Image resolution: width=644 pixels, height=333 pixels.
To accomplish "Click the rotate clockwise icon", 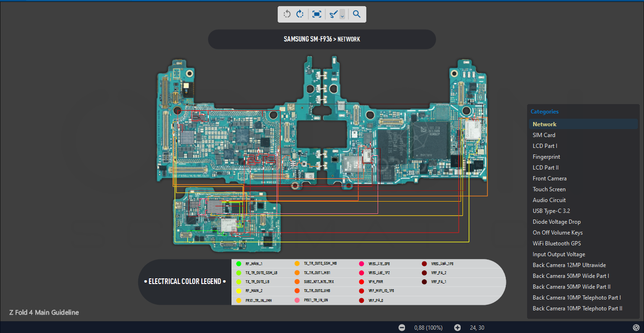I will [x=300, y=14].
